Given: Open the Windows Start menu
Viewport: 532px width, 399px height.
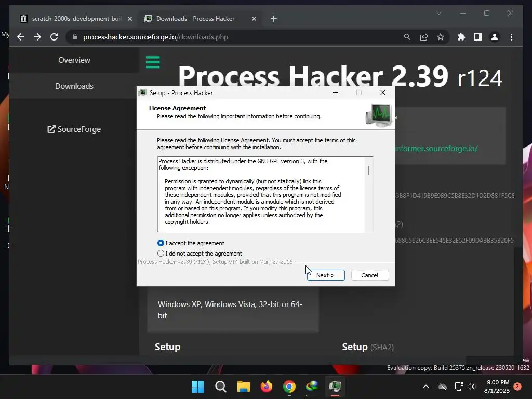Looking at the screenshot, I should [197, 387].
